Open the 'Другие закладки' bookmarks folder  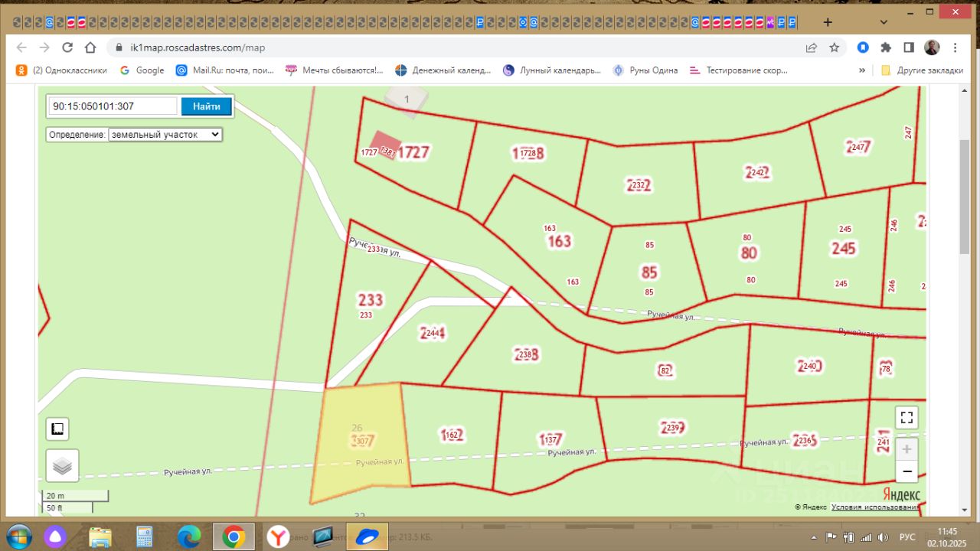[922, 70]
